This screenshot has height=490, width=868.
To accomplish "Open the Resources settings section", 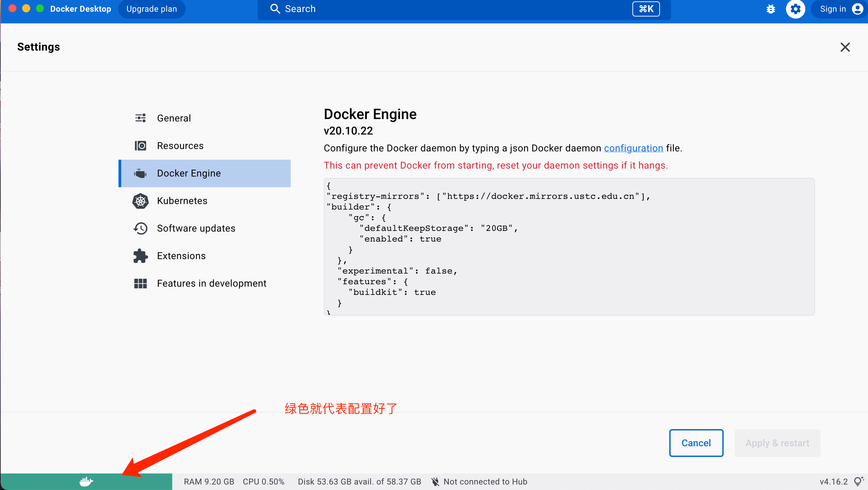I will click(x=205, y=146).
